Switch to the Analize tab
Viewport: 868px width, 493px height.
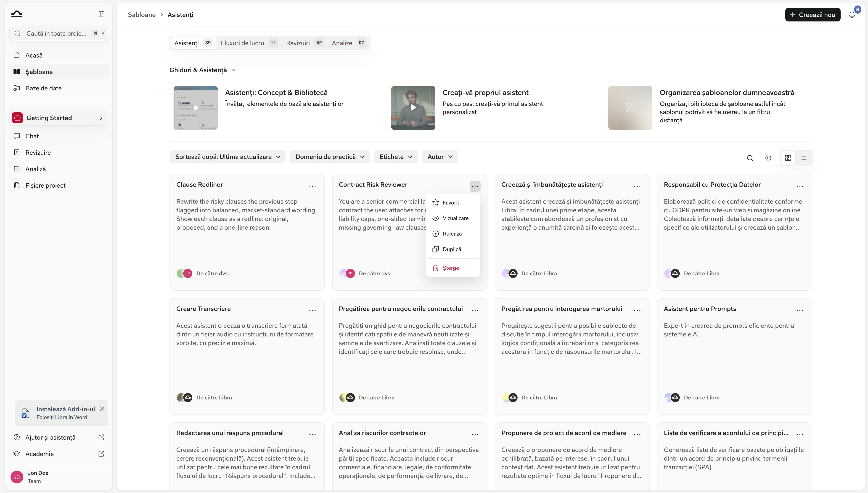(x=348, y=43)
